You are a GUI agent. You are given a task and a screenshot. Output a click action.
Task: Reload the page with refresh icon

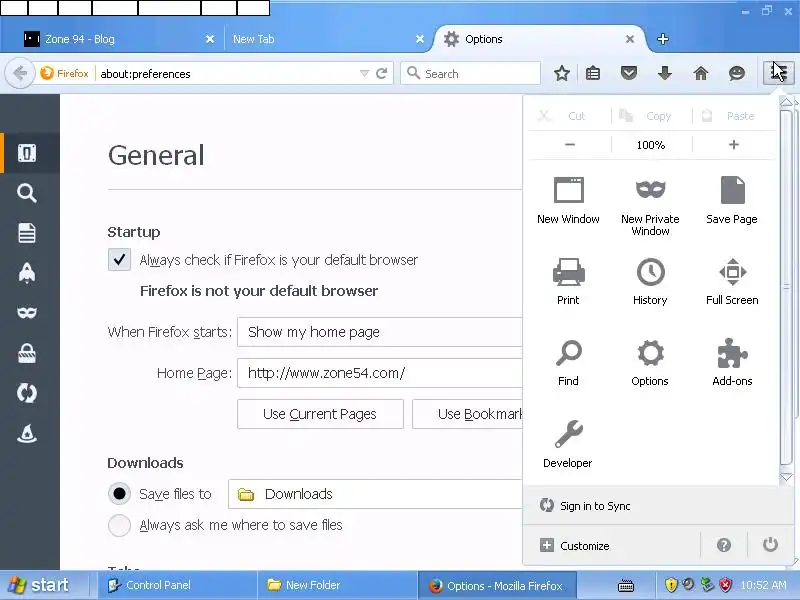click(381, 73)
